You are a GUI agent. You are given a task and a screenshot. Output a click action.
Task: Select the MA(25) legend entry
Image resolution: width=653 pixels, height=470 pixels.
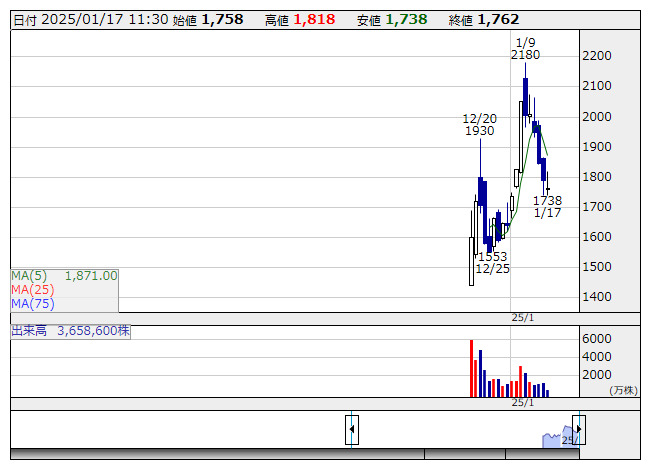tap(33, 290)
